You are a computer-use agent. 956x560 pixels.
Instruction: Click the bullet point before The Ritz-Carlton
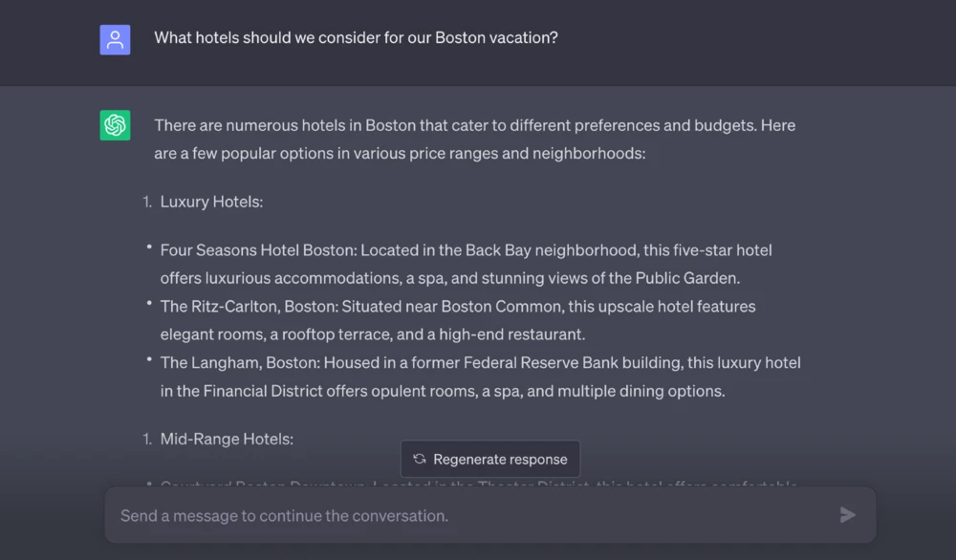tap(149, 304)
